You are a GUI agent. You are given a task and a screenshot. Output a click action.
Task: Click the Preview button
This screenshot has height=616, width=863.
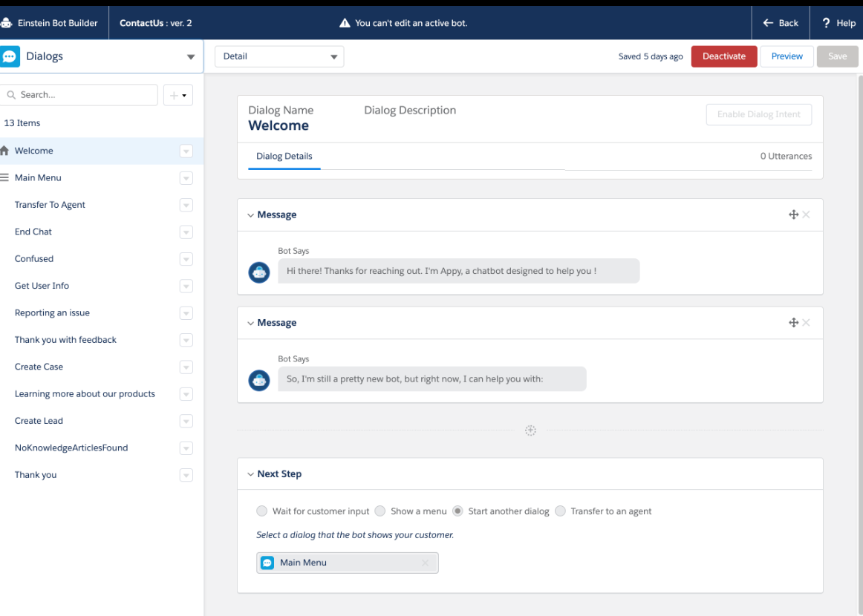coord(787,56)
